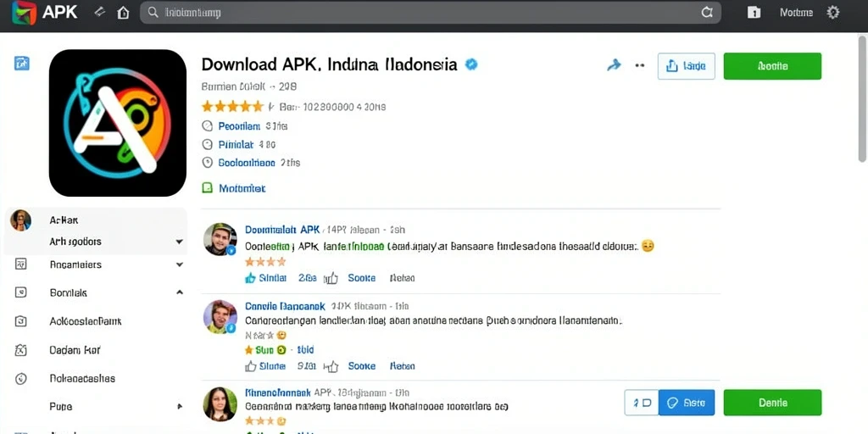Open Canvile Bancanak reviewer name
868x434 pixels.
click(285, 305)
